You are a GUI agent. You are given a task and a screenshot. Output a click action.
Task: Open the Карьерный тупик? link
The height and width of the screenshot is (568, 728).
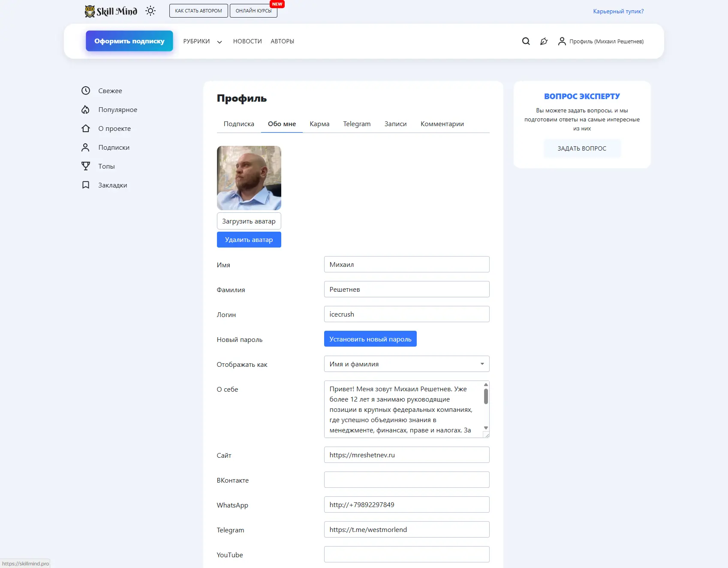click(618, 11)
